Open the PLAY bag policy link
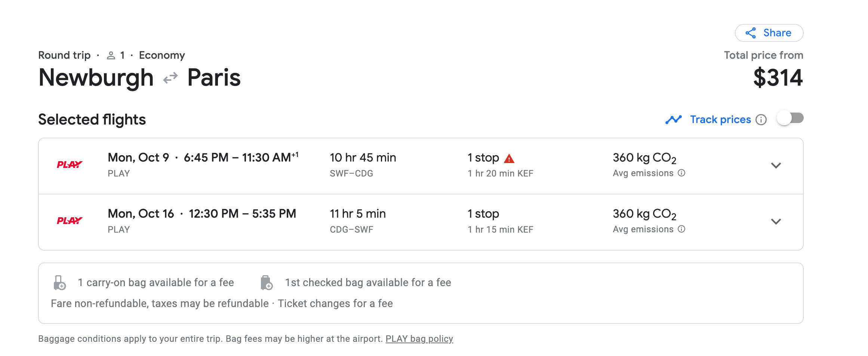Image resolution: width=868 pixels, height=356 pixels. [x=419, y=339]
